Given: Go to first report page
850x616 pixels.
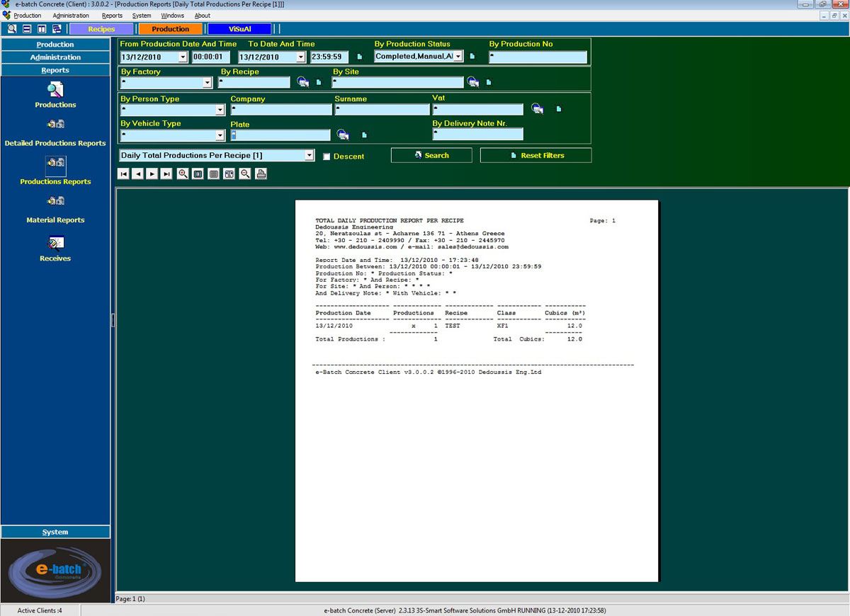Looking at the screenshot, I should (x=124, y=173).
